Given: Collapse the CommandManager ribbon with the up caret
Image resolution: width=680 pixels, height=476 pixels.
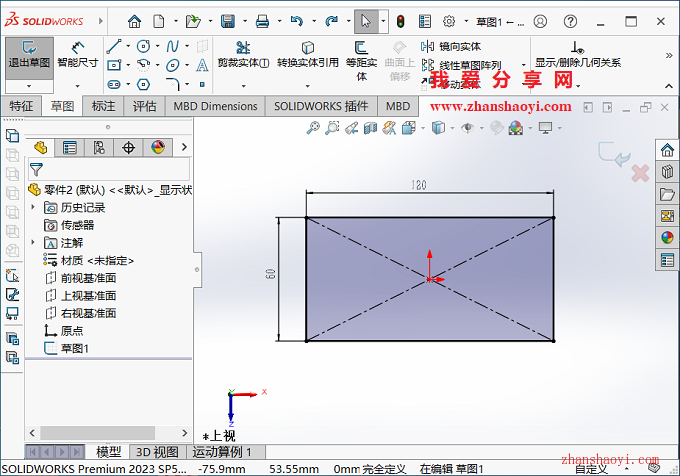Looking at the screenshot, I should point(669,86).
